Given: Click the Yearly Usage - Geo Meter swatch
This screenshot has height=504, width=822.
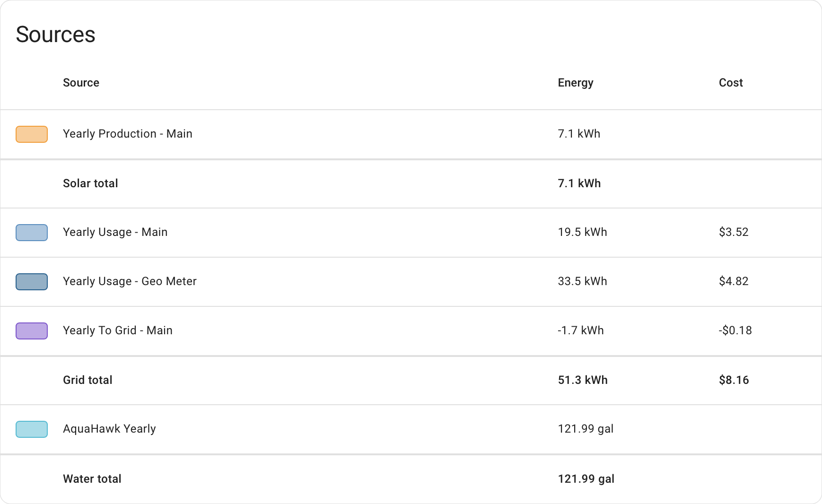Looking at the screenshot, I should 31,281.
